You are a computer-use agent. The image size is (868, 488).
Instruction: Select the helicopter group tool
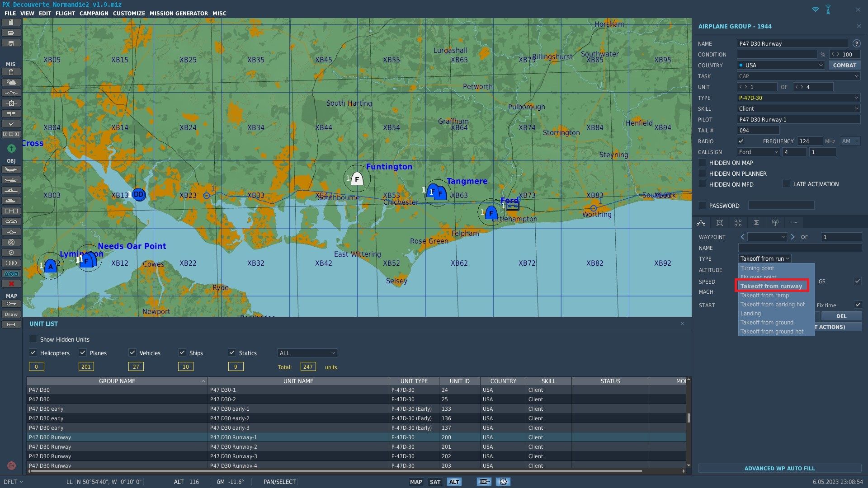[x=11, y=180]
